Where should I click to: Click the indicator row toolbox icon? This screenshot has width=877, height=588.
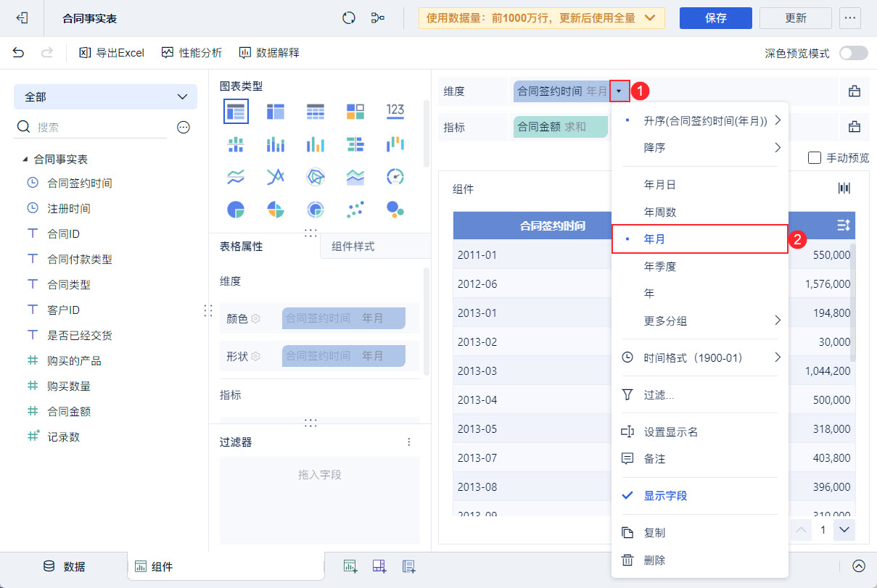click(855, 127)
